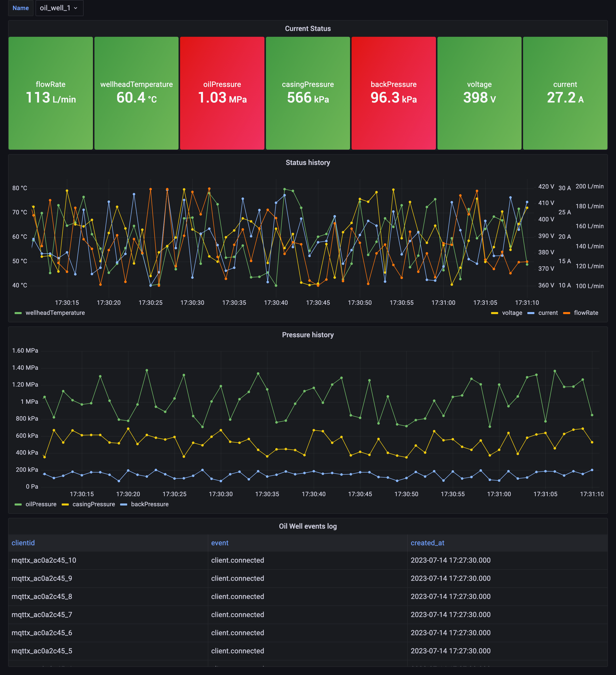Toggle wellheadTemperature series in Status history legend
The height and width of the screenshot is (675, 616).
[x=55, y=313]
